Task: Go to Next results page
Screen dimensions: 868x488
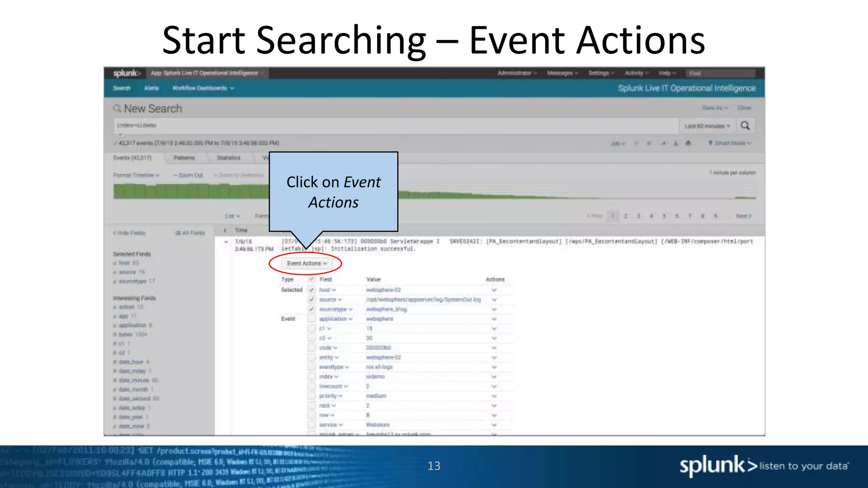Action: (744, 216)
